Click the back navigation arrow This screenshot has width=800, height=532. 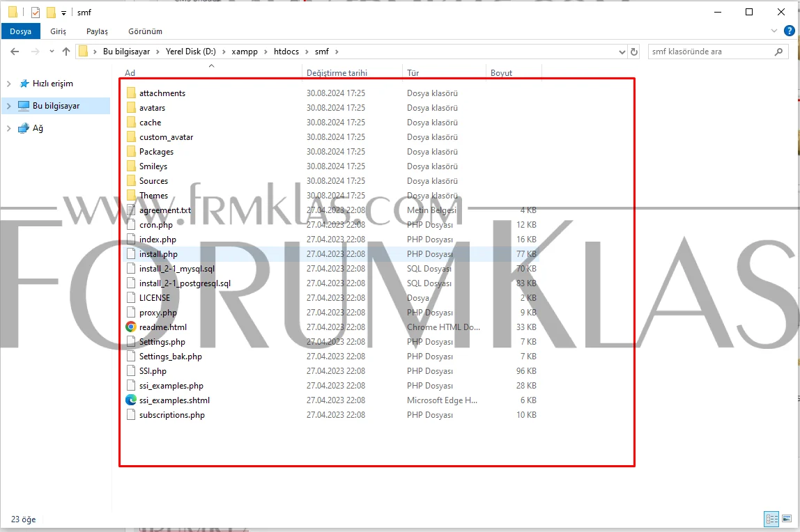tap(14, 51)
